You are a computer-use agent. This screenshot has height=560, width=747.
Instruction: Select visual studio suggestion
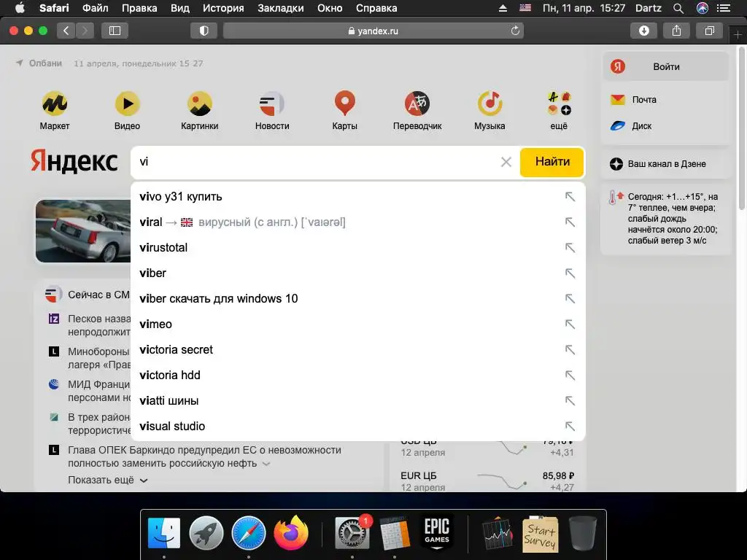pos(357,426)
